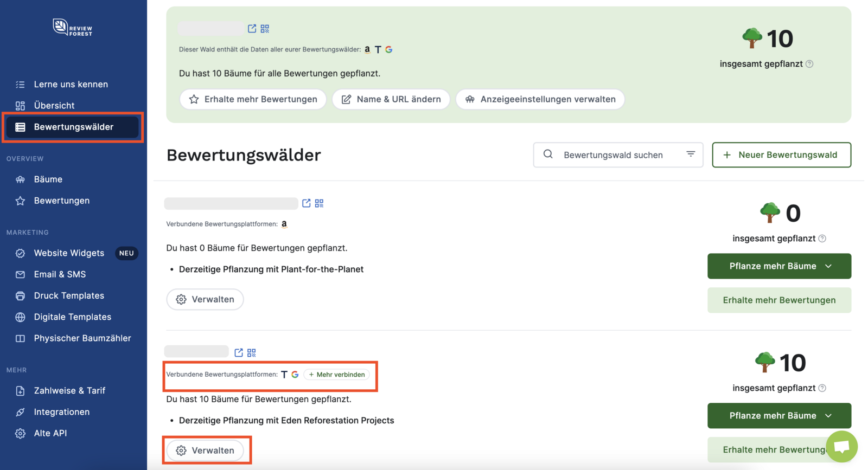Open Website Widgets in sidebar

tap(69, 253)
